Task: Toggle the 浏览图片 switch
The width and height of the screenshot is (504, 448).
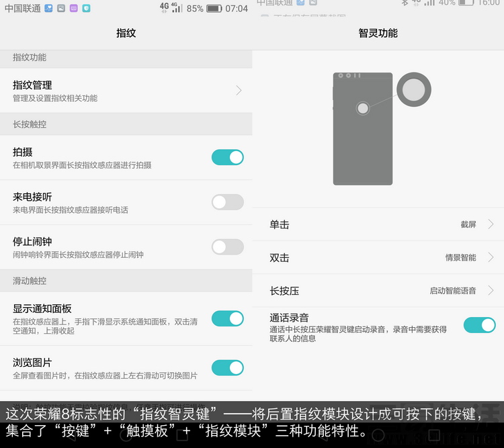Action: click(x=228, y=367)
